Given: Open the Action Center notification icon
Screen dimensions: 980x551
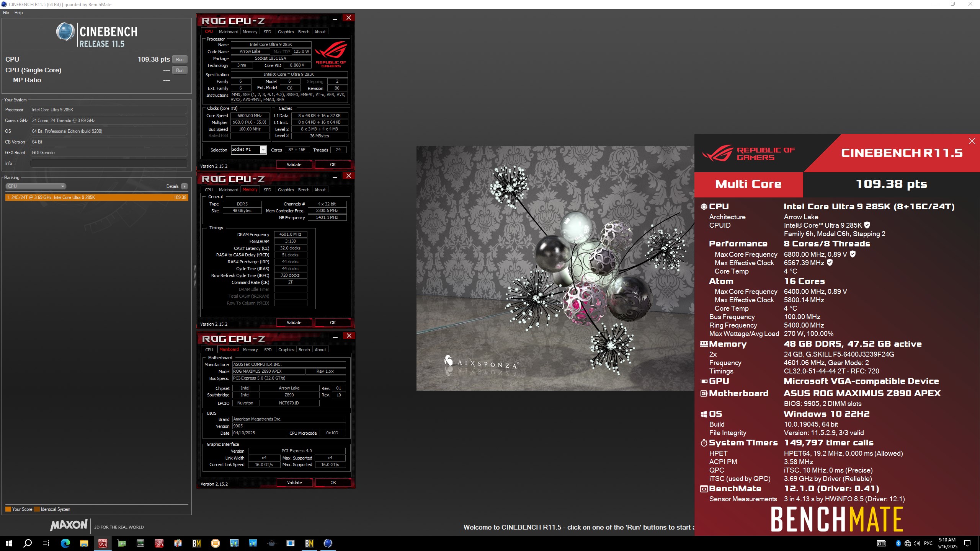Looking at the screenshot, I should (x=967, y=543).
